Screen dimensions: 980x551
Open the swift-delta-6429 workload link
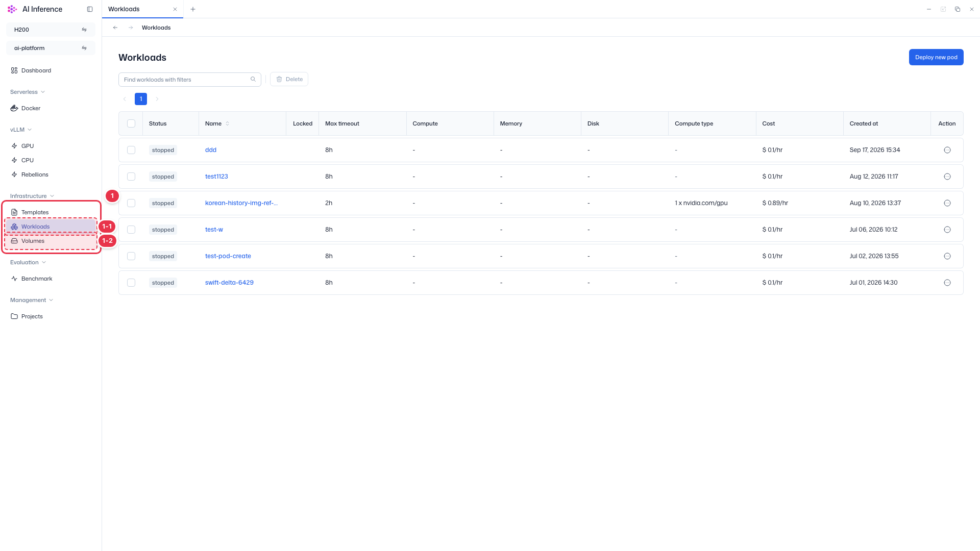(229, 283)
